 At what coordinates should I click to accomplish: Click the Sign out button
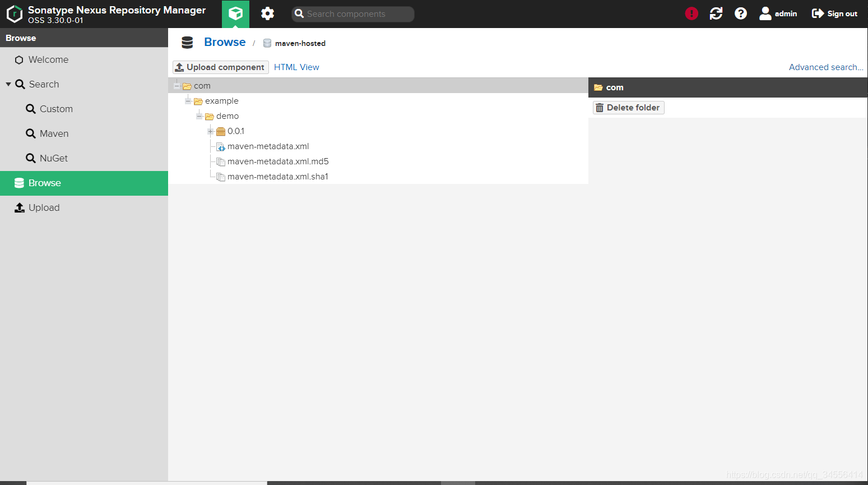pyautogui.click(x=834, y=13)
